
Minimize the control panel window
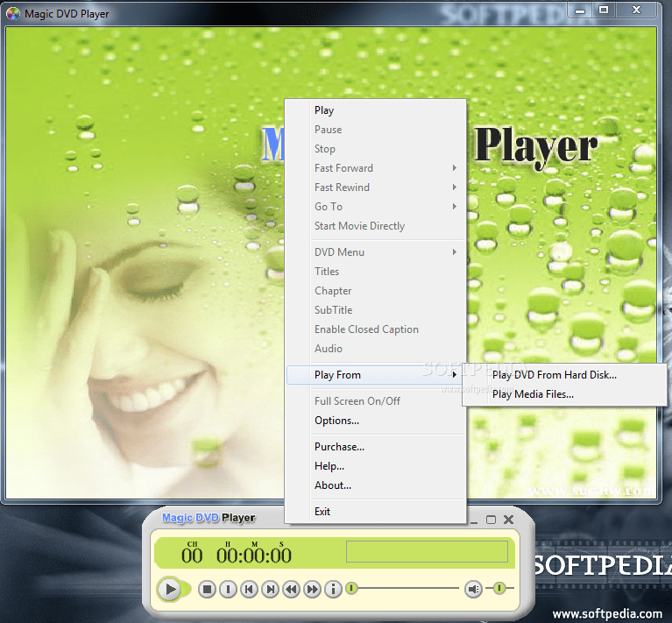[474, 520]
